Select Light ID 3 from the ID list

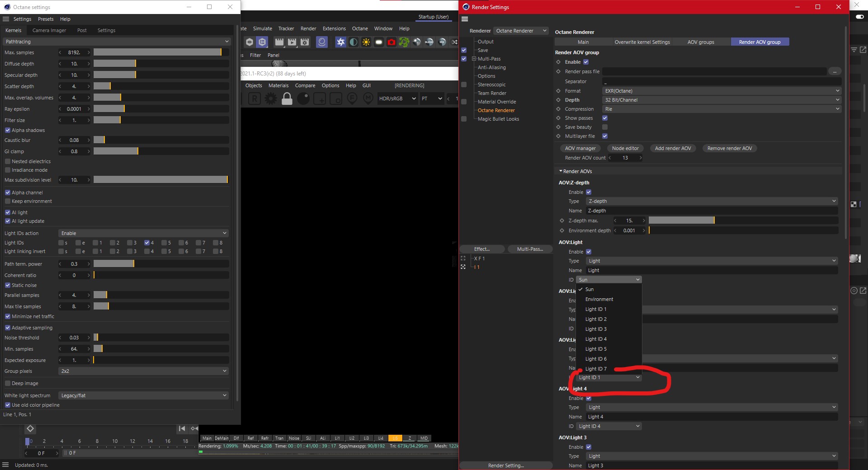click(x=596, y=329)
